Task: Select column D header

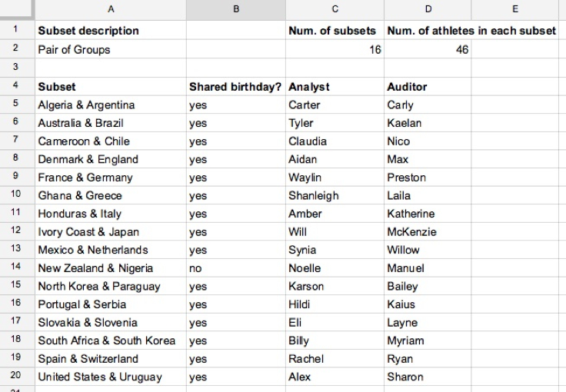Action: (428, 10)
